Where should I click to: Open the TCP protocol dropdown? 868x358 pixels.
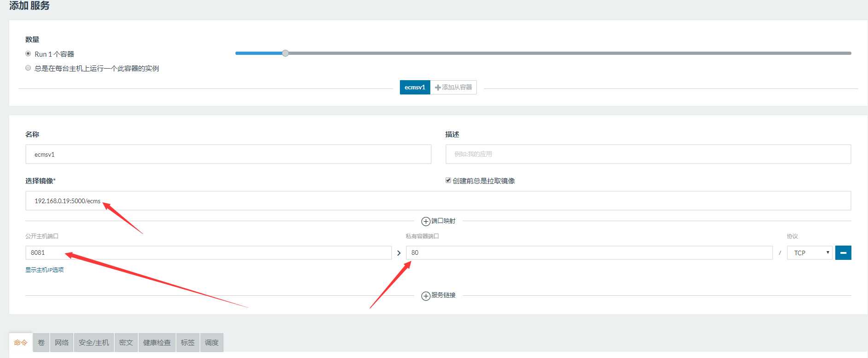[810, 252]
